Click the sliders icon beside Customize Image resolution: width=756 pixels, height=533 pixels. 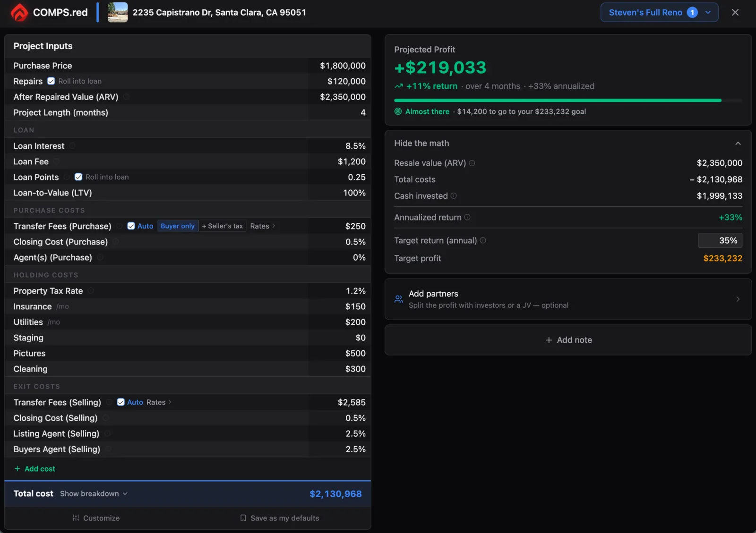[x=76, y=518]
